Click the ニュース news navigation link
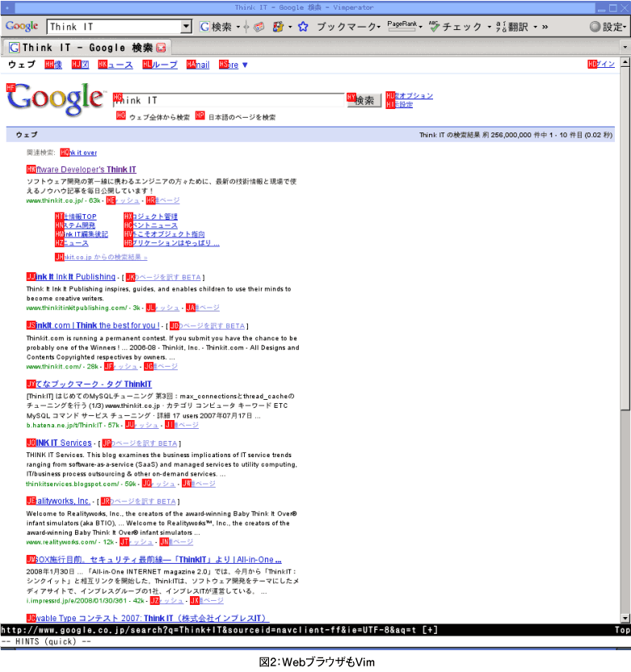Image resolution: width=631 pixels, height=672 pixels. [x=116, y=65]
